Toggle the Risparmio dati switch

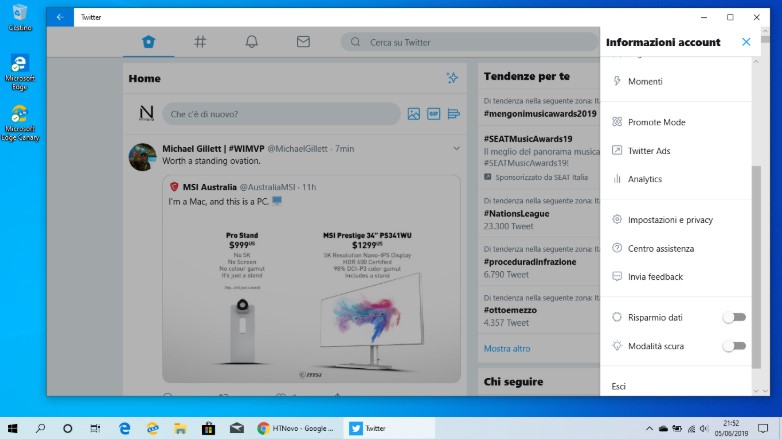click(x=734, y=317)
